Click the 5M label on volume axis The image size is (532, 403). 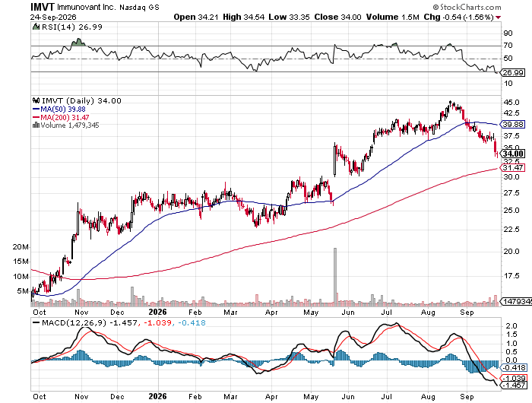(x=23, y=291)
